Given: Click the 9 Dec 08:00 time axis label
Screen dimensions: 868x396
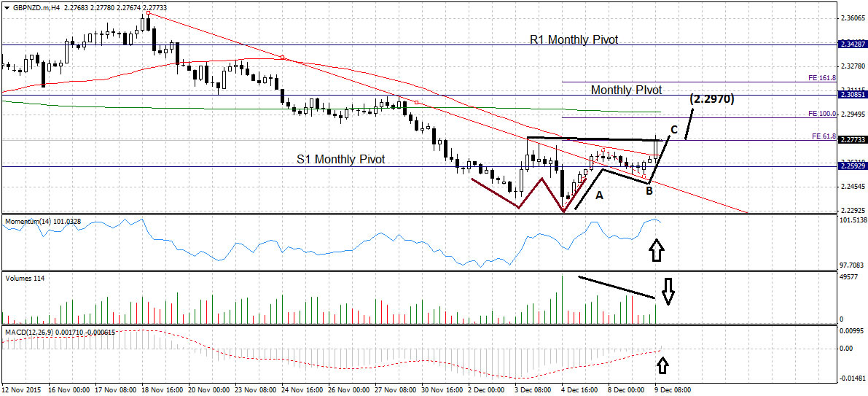Looking at the screenshot, I should [670, 391].
